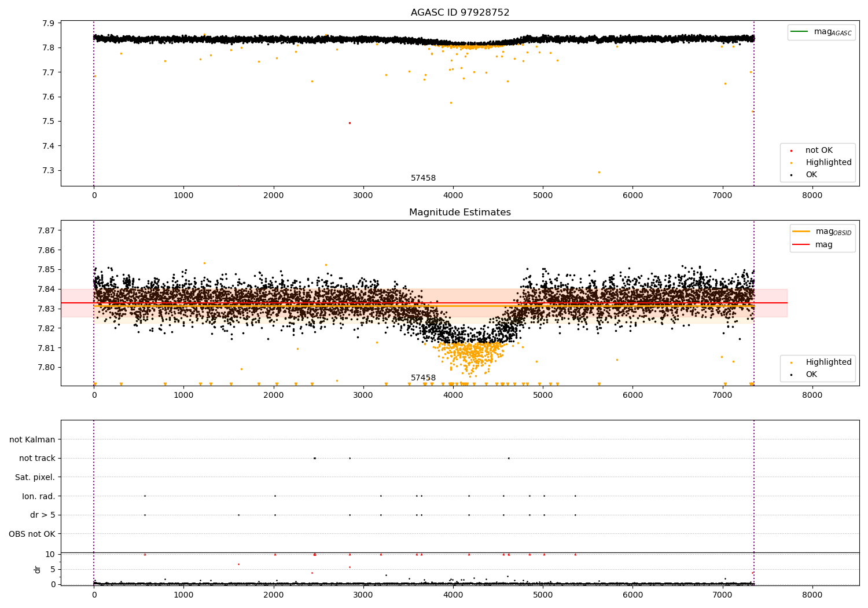Click the 'not track' row label
Image resolution: width=868 pixels, height=608 pixels.
[37, 458]
